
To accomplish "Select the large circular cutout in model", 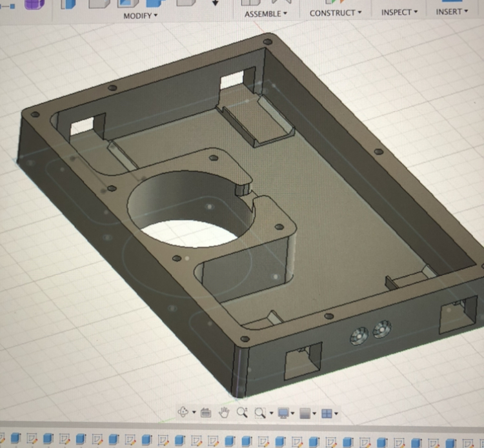I will (192, 210).
